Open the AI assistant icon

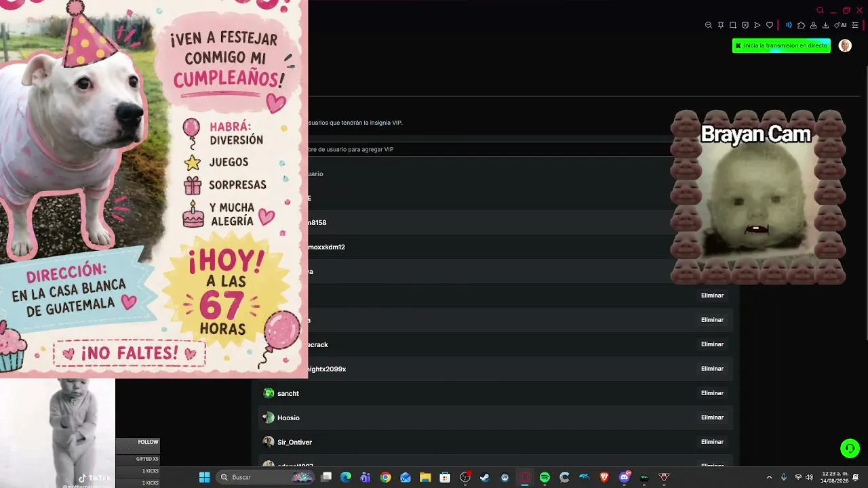(840, 25)
